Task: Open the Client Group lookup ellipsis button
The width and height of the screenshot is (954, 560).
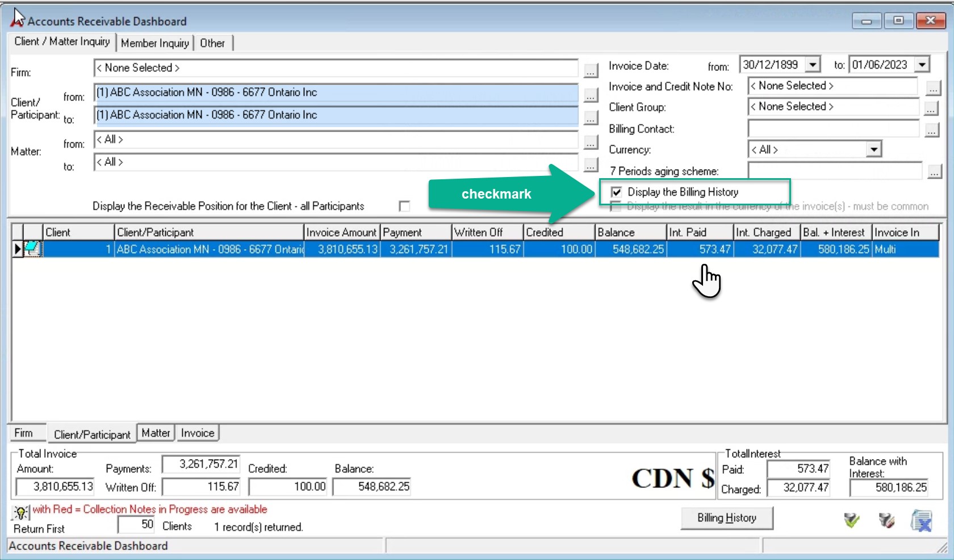Action: pos(931,108)
